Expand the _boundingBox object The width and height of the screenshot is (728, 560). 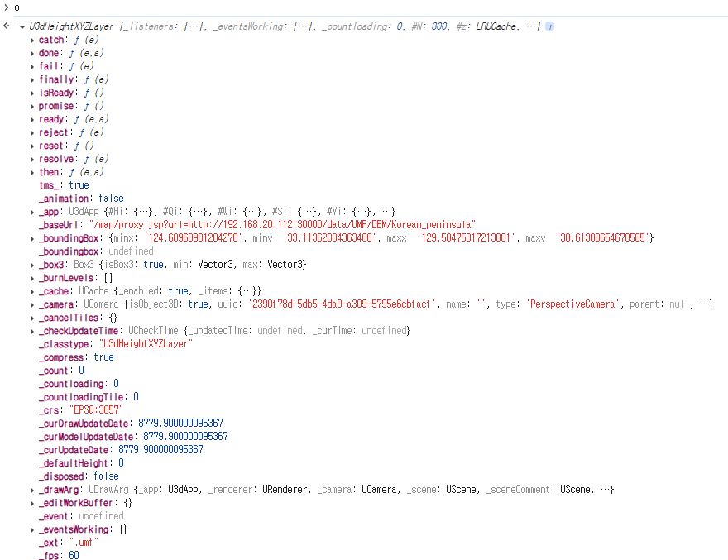[x=32, y=239]
